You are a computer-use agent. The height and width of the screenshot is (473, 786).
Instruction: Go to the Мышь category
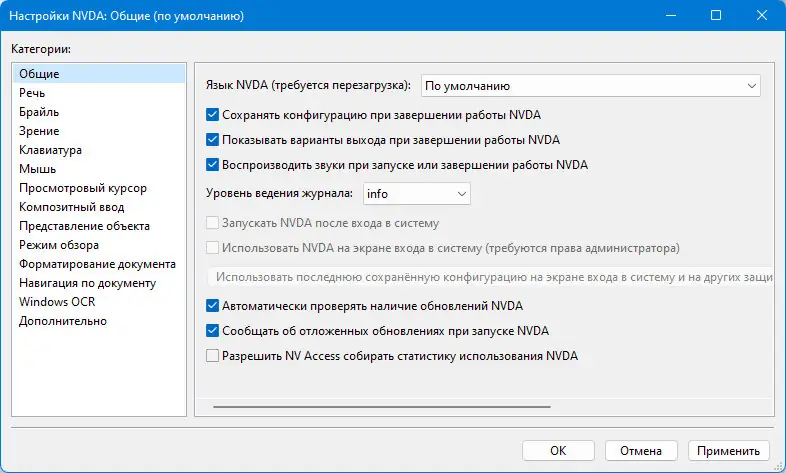[37, 169]
